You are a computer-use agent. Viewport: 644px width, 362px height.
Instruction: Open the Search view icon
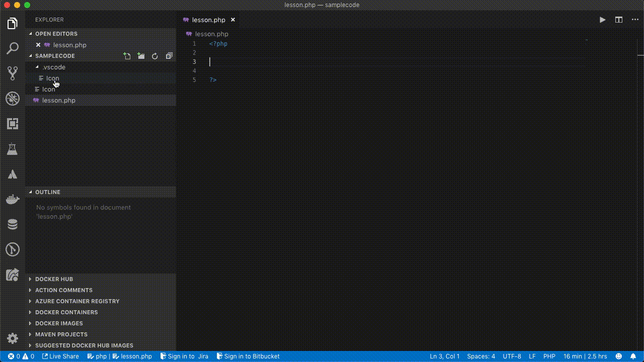(x=13, y=49)
